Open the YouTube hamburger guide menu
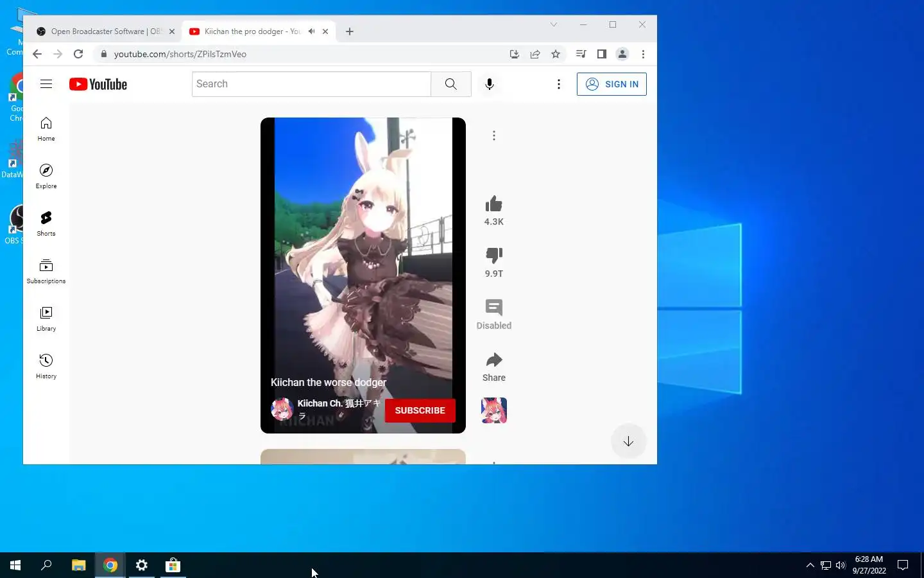The image size is (924, 578). point(46,84)
